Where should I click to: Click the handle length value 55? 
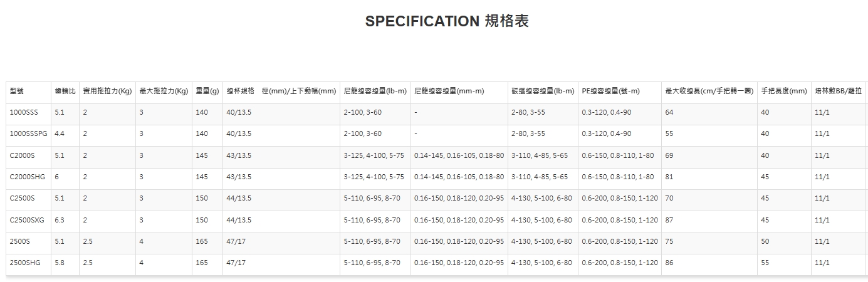click(x=765, y=263)
